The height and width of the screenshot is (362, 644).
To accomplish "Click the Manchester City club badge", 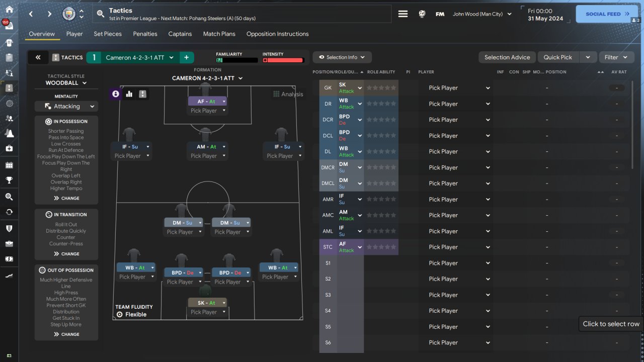I will click(69, 14).
